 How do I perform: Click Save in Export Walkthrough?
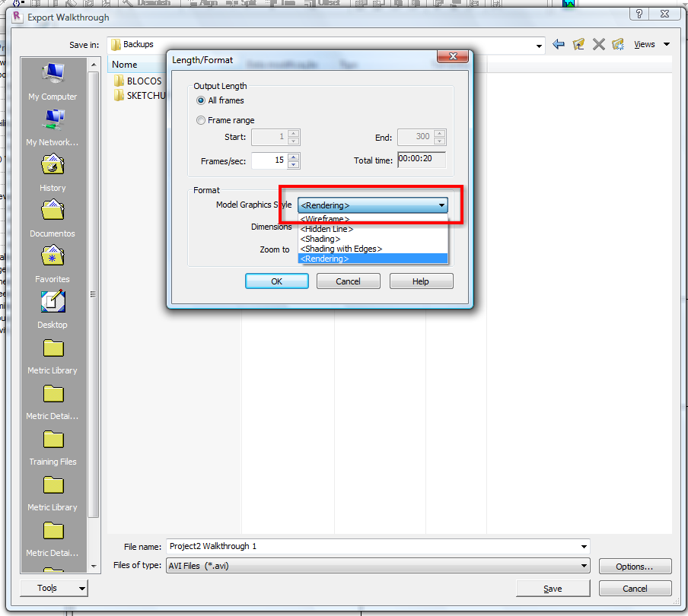553,589
